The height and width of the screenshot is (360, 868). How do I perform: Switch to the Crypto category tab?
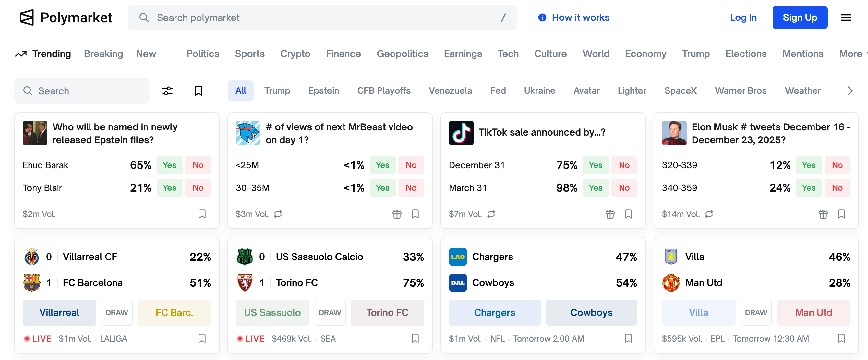pyautogui.click(x=295, y=54)
